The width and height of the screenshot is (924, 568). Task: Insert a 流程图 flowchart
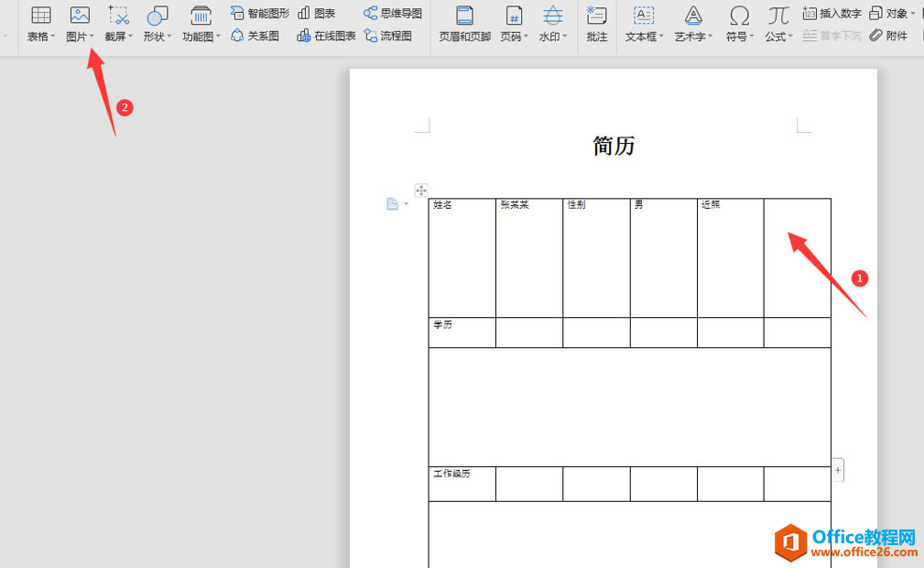click(x=387, y=36)
